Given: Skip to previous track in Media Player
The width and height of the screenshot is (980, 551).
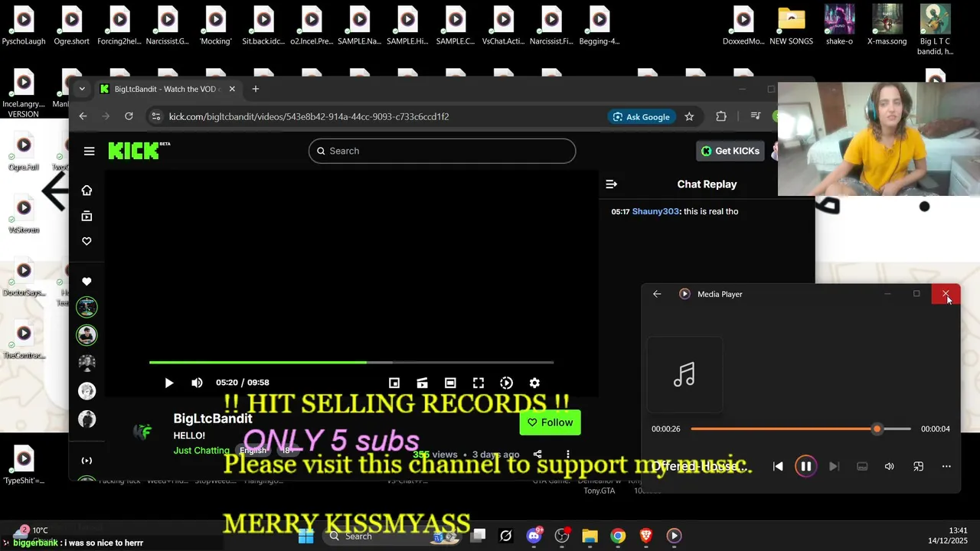Looking at the screenshot, I should pyautogui.click(x=778, y=466).
